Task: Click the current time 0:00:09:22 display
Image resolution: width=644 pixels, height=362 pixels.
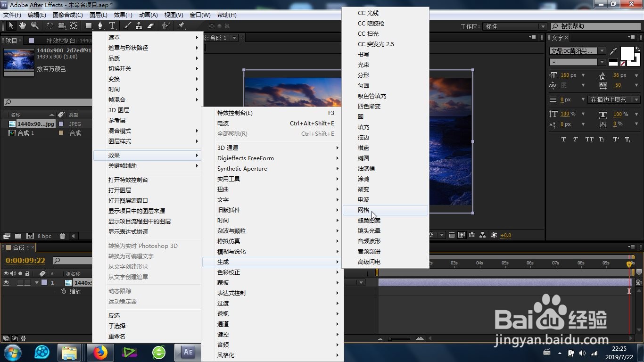Action: [x=25, y=261]
